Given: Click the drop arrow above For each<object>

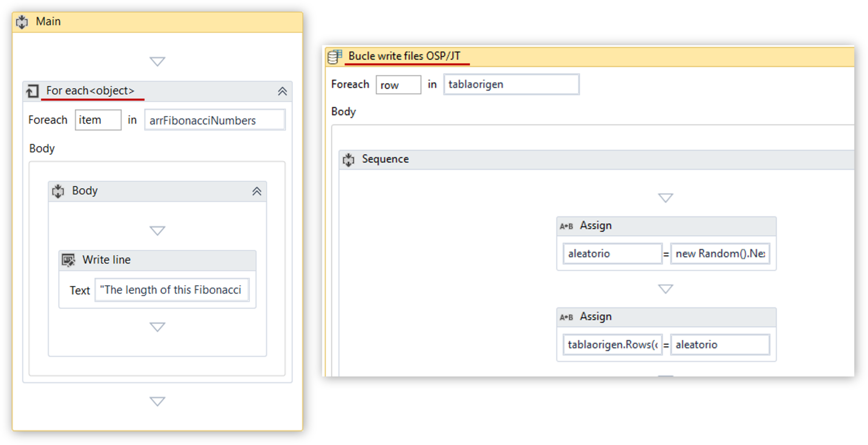Looking at the screenshot, I should click(x=157, y=61).
